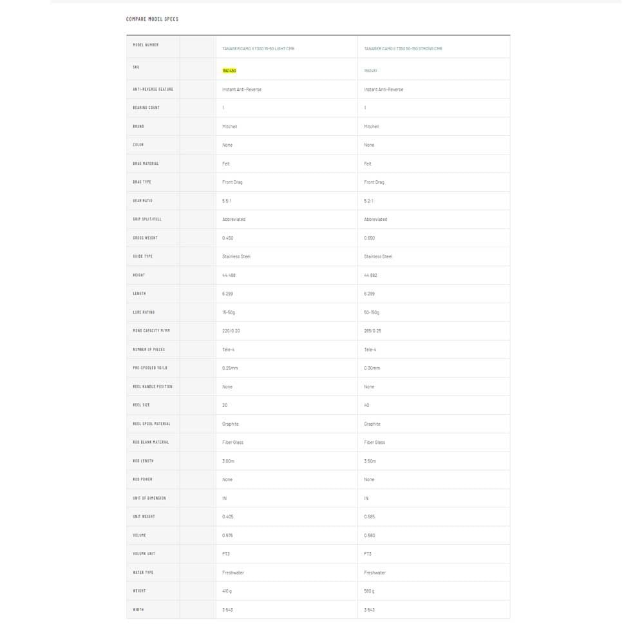Select the Lure Rating 15-50g cell
644x644 pixels.
click(229, 312)
